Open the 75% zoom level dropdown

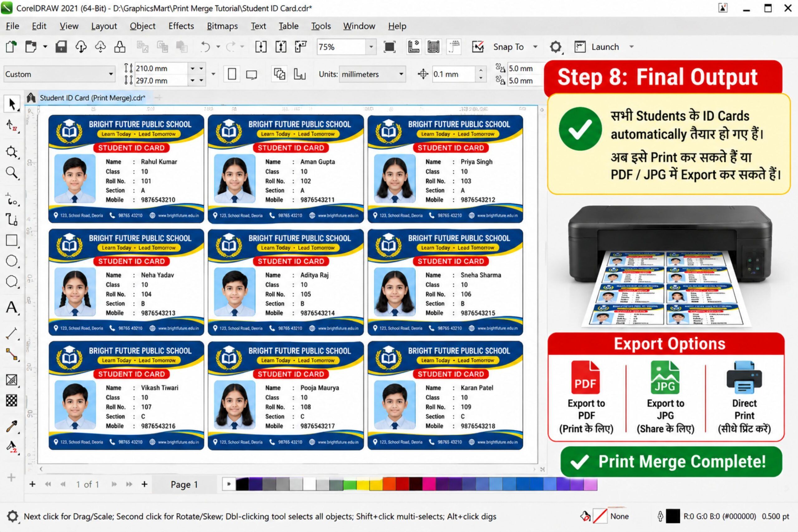(x=371, y=47)
